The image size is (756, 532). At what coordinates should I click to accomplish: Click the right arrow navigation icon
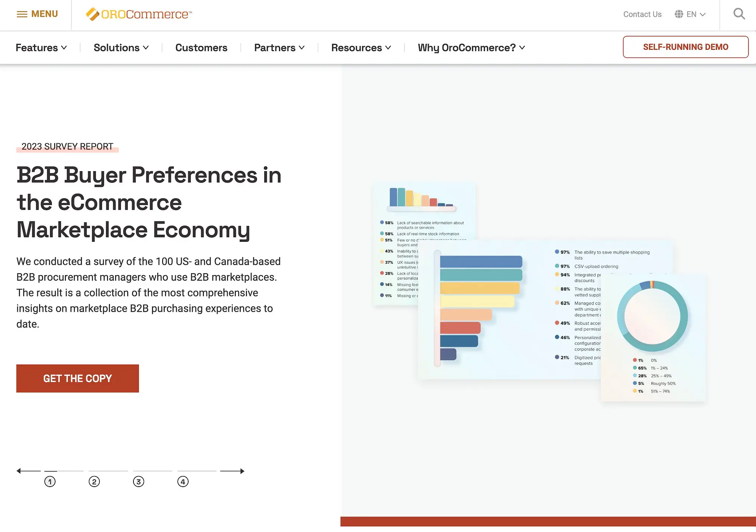point(232,472)
